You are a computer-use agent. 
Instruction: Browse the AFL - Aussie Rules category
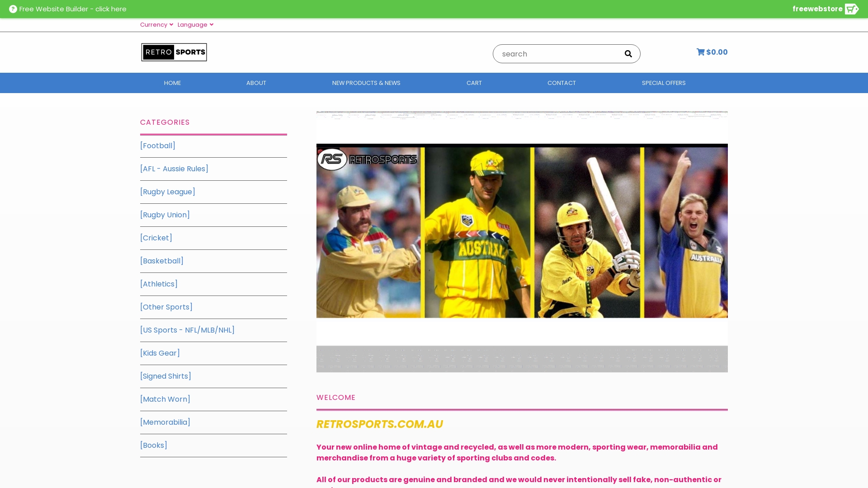[174, 169]
